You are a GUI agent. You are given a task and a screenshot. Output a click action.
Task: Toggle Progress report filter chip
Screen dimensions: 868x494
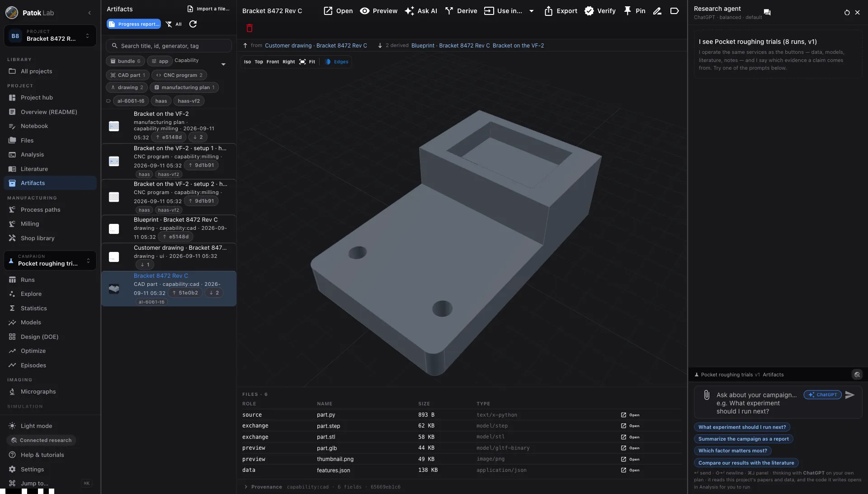(x=134, y=24)
